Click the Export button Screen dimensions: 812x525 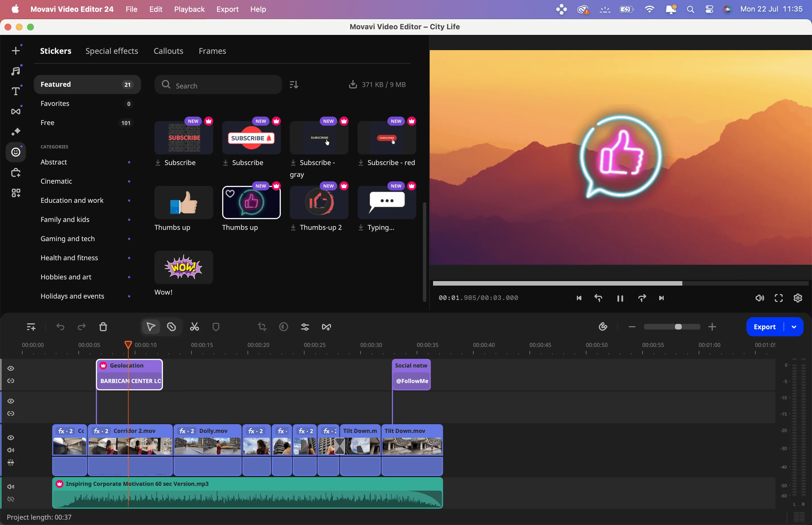(x=764, y=327)
